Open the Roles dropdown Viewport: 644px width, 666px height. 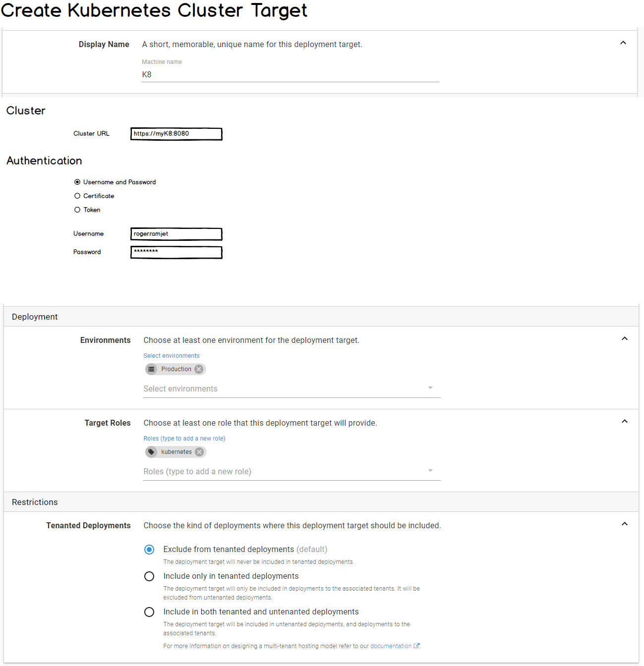(430, 471)
